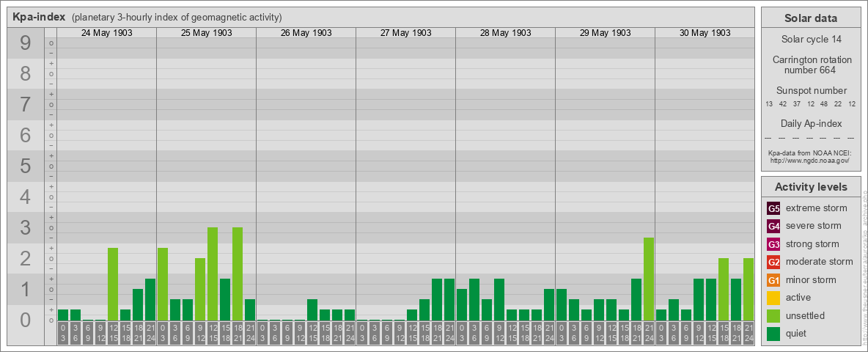This screenshot has width=868, height=352.
Task: Click the minor storm legend label
Action: pos(811,280)
